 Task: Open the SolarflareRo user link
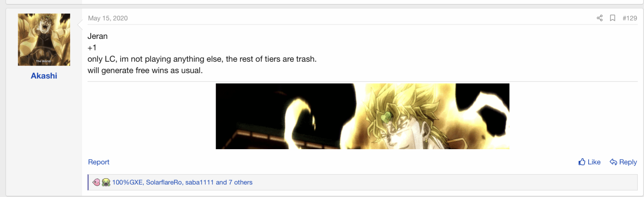coord(164,182)
